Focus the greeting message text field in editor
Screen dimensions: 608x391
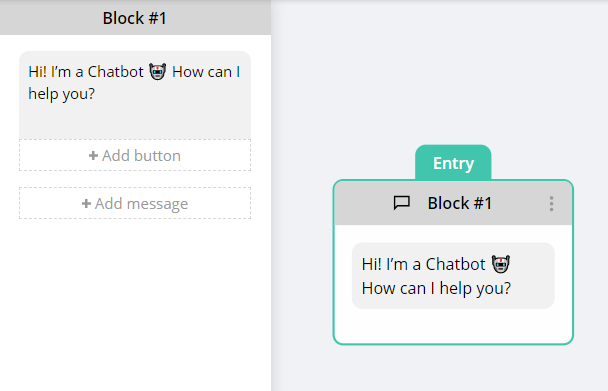pos(135,95)
